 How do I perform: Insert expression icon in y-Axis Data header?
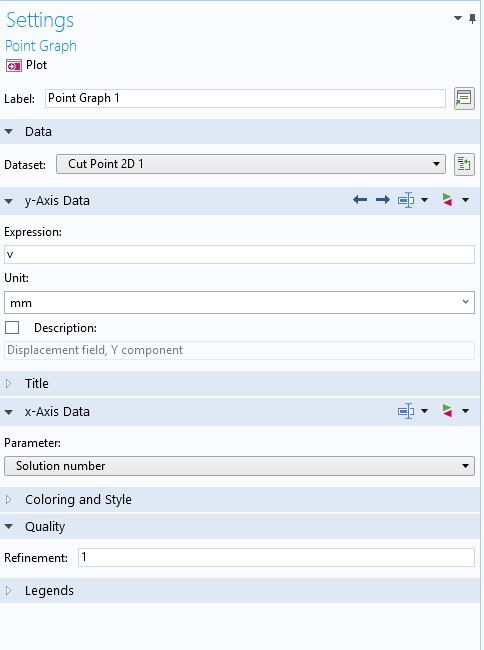[406, 200]
